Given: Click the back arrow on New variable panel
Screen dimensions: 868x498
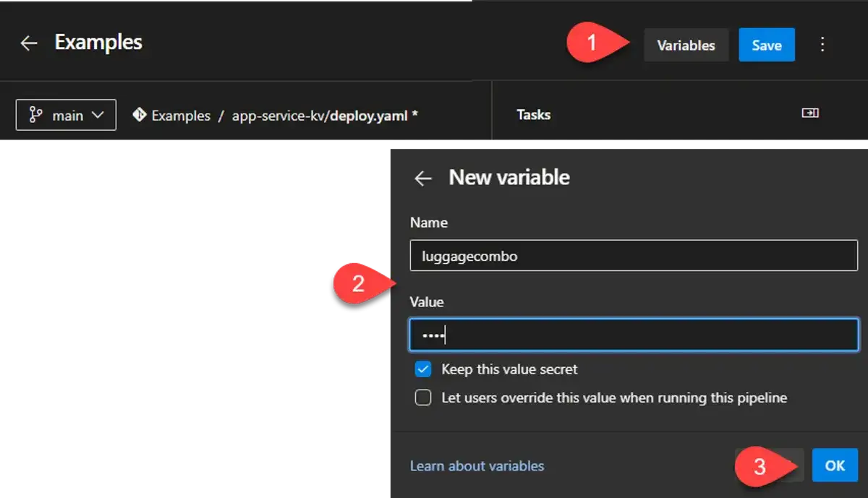Looking at the screenshot, I should coord(423,179).
